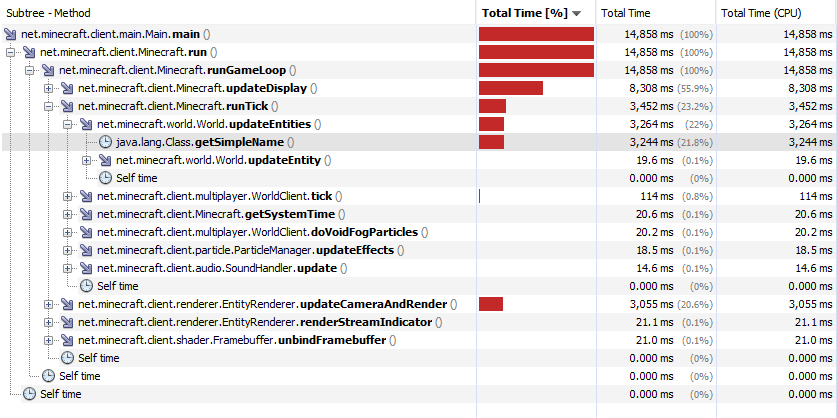Expand the Framebuffer.unbindFramebuffer node
Image resolution: width=837 pixels, height=418 pixels.
49,340
